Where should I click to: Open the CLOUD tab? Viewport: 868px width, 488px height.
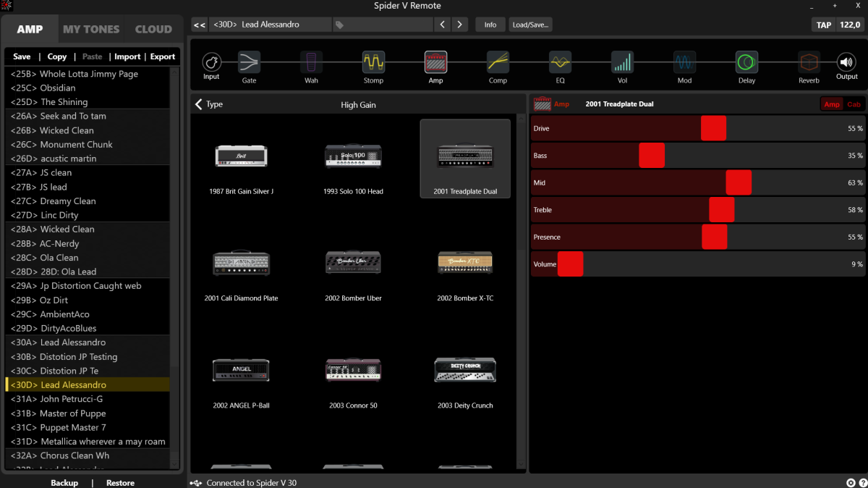(x=153, y=30)
